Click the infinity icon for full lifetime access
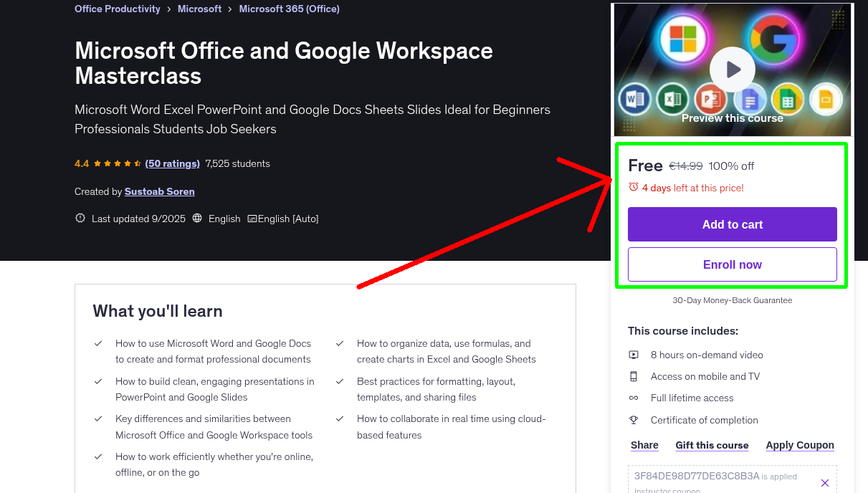868x493 pixels. 634,398
